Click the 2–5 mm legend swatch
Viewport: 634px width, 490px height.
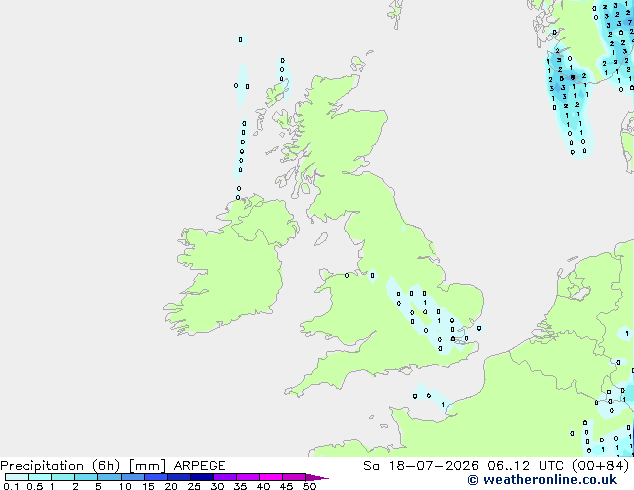[x=86, y=477]
